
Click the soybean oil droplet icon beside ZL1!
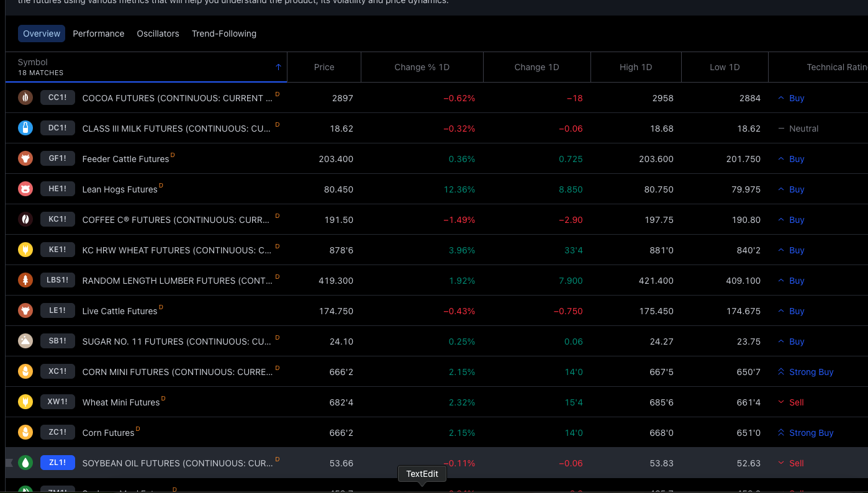(x=25, y=463)
